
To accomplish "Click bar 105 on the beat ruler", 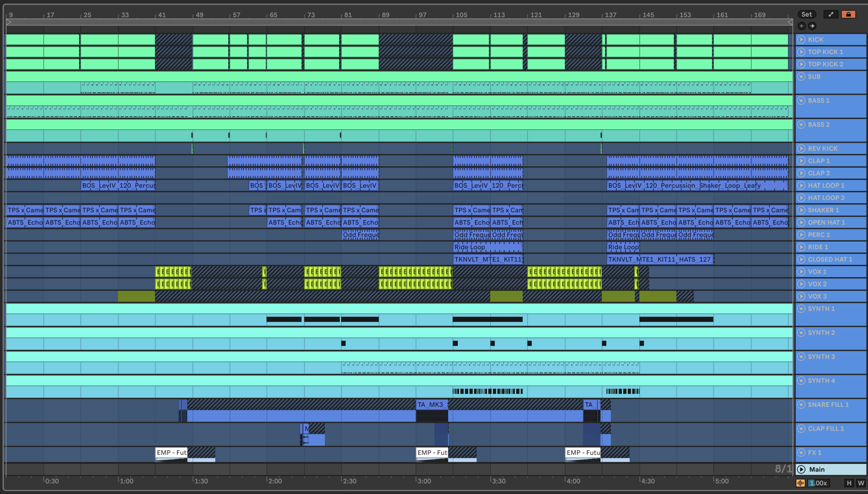I will point(460,15).
